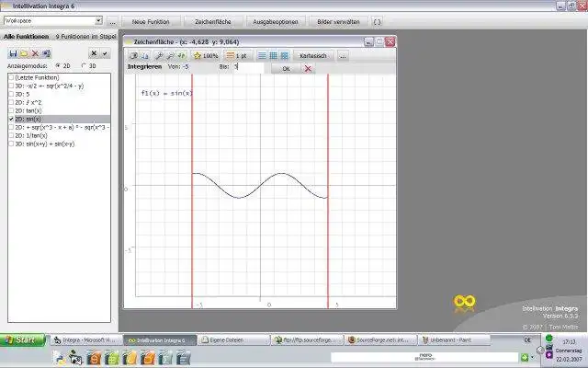Check all functions with the checkmark button
This screenshot has height=368, width=588.
pos(105,53)
